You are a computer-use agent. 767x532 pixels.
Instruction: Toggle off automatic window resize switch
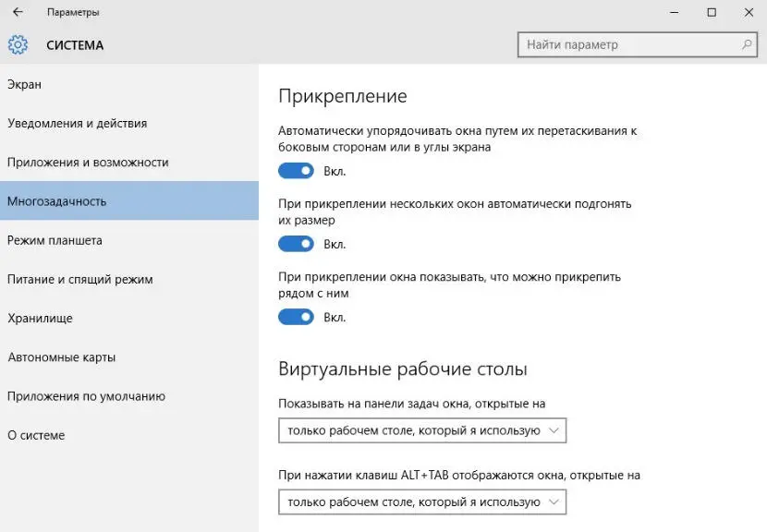coord(296,244)
